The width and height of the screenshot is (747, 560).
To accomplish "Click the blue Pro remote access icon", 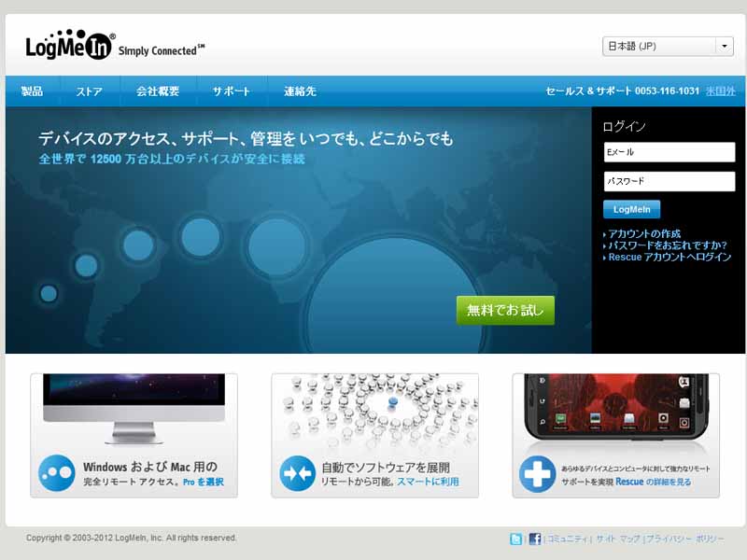I will 57,473.
